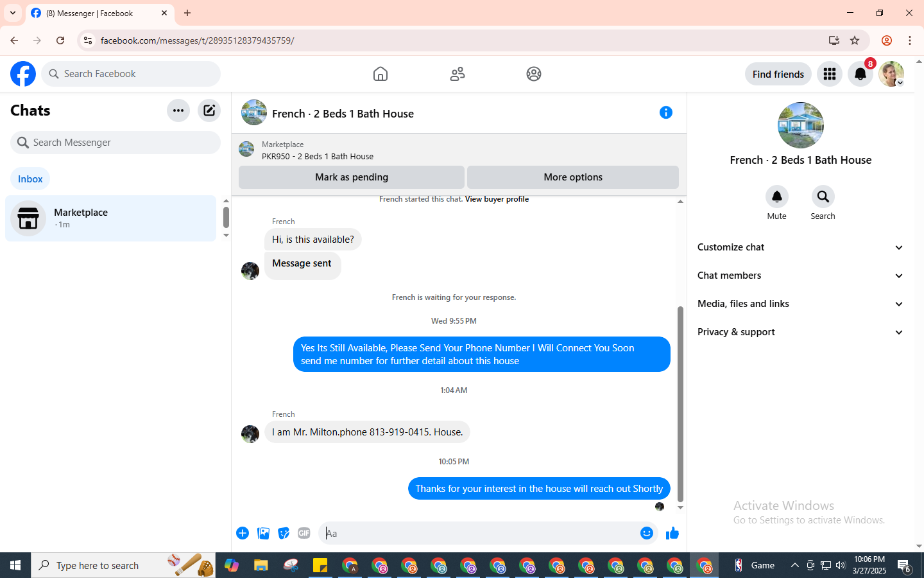Image resolution: width=924 pixels, height=578 pixels.
Task: Click chat title 'French · 2 Beds 1 Bath House'
Action: 343,114
